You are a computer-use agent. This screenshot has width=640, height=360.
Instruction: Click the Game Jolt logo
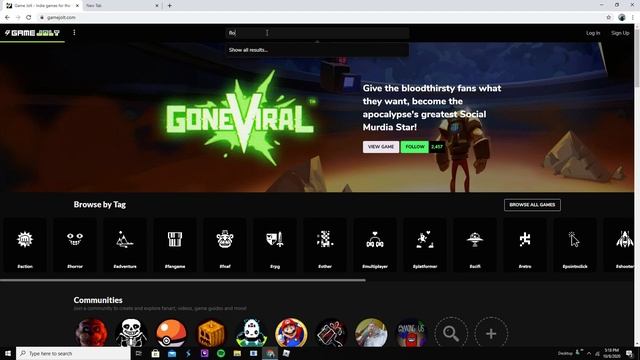32,33
